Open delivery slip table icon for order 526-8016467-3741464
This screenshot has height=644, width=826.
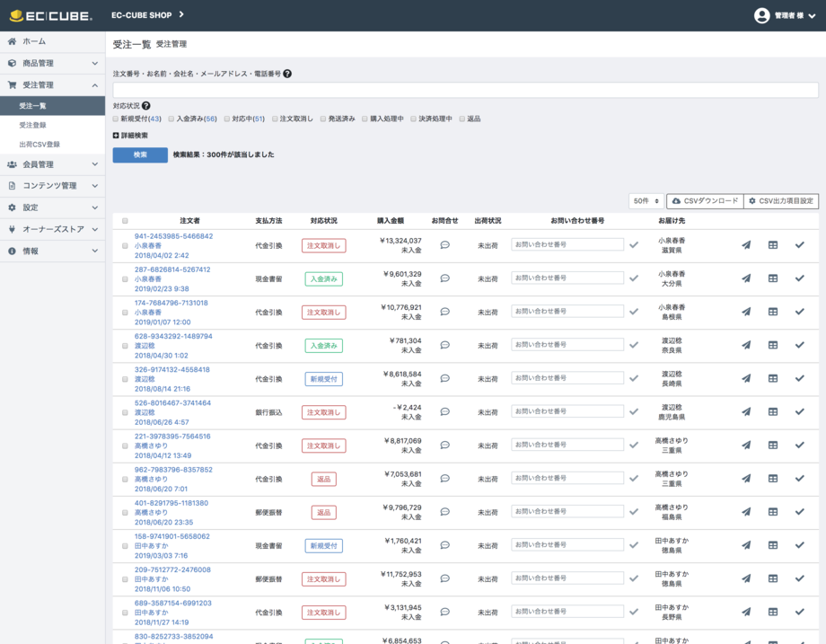(773, 411)
